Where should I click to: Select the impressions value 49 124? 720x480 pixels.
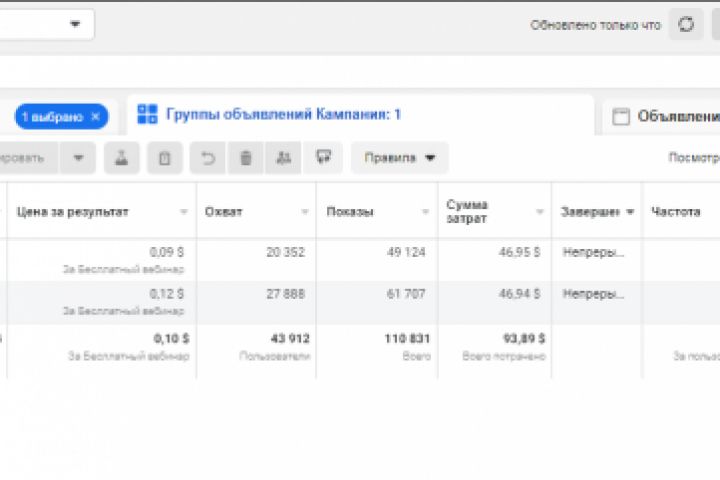(x=406, y=252)
